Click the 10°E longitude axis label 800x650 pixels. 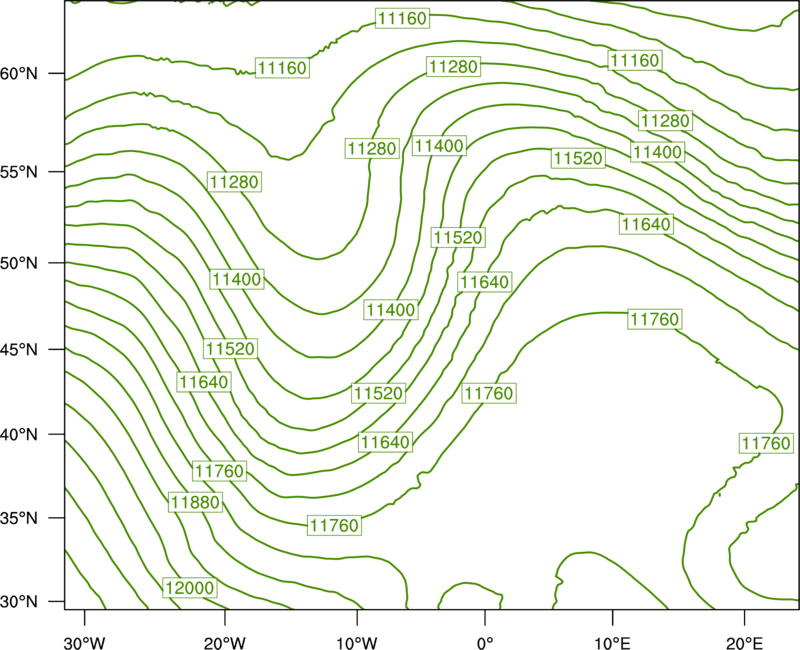(612, 643)
